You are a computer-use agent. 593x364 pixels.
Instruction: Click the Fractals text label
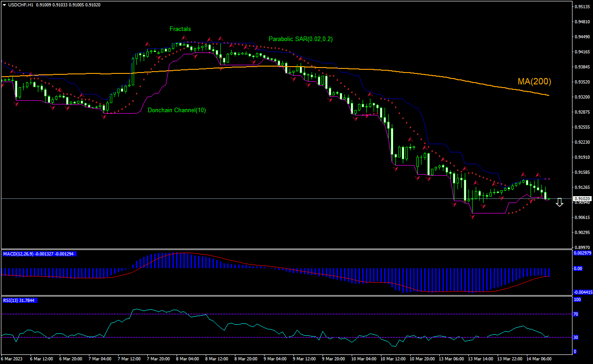click(x=181, y=29)
